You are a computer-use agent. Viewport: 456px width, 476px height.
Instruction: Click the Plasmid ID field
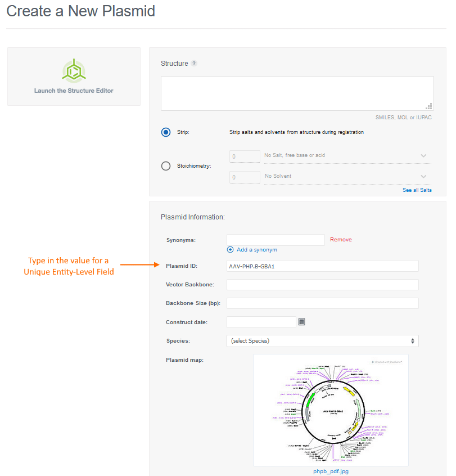[x=322, y=266]
